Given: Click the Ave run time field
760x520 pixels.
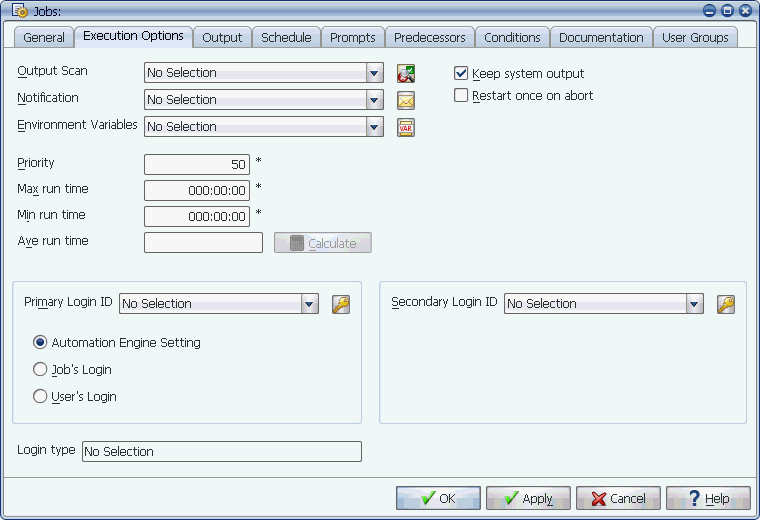Looking at the screenshot, I should click(203, 243).
